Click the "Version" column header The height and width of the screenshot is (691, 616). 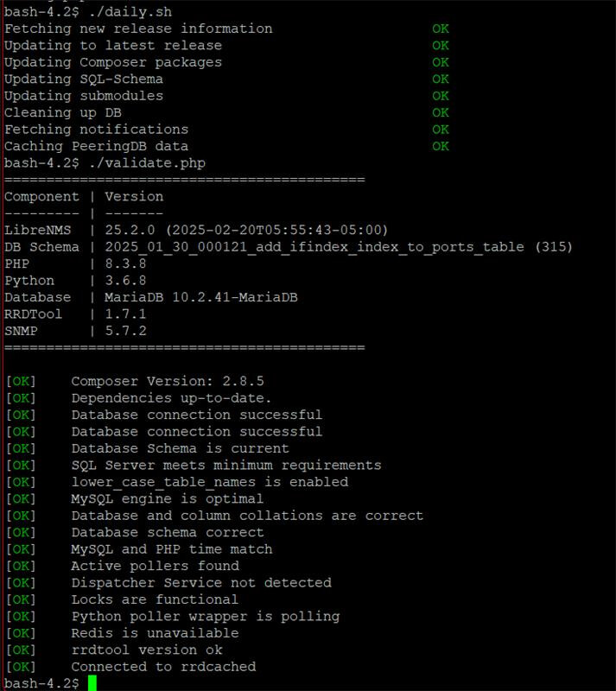point(134,196)
